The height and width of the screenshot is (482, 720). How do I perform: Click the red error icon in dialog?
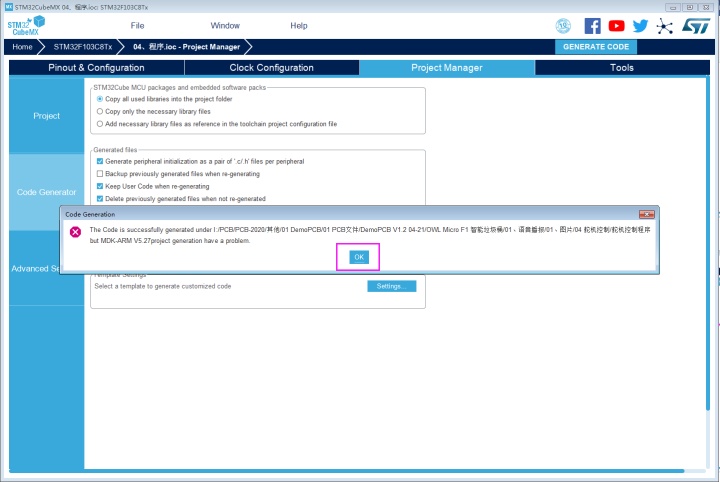pos(75,232)
